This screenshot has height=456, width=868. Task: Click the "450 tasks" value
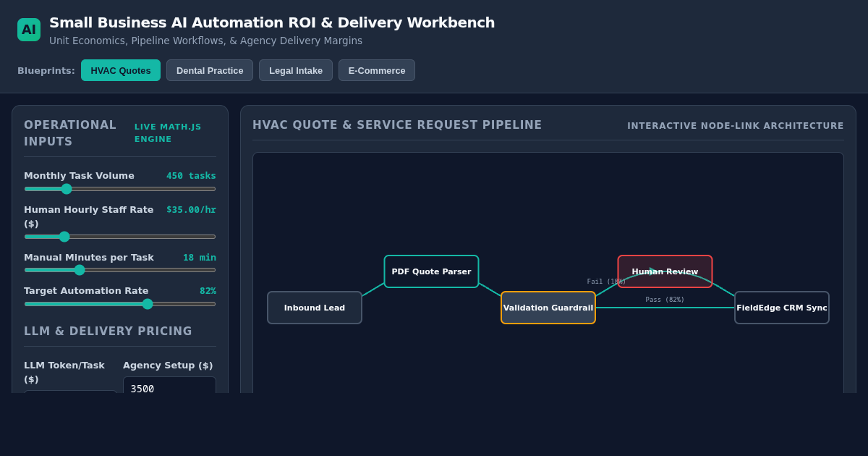[191, 176]
